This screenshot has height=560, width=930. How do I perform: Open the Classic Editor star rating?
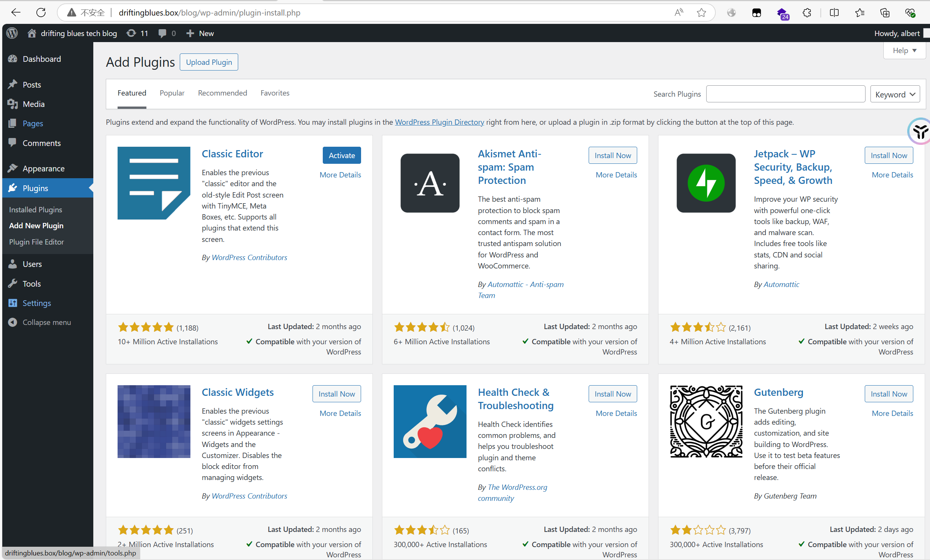click(x=146, y=327)
